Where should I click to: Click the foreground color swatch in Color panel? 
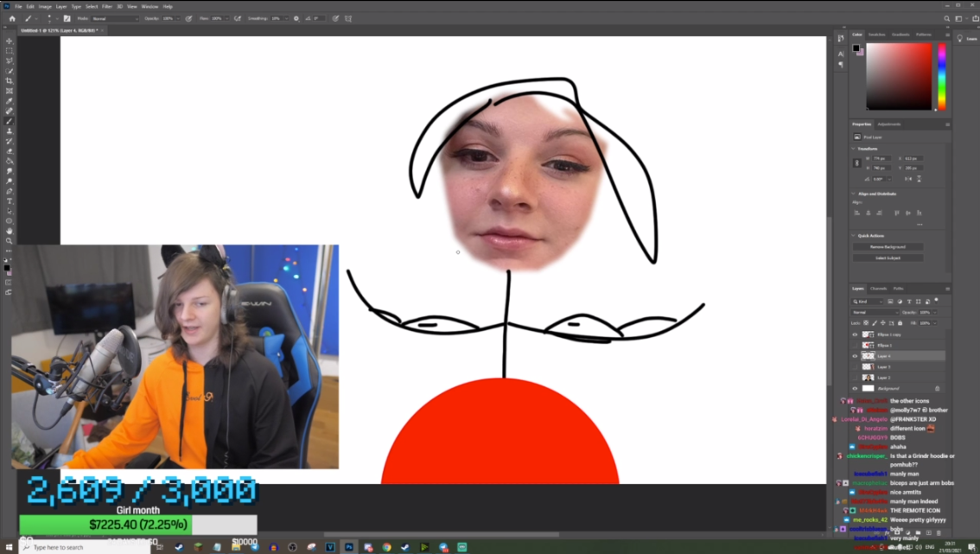pyautogui.click(x=856, y=48)
